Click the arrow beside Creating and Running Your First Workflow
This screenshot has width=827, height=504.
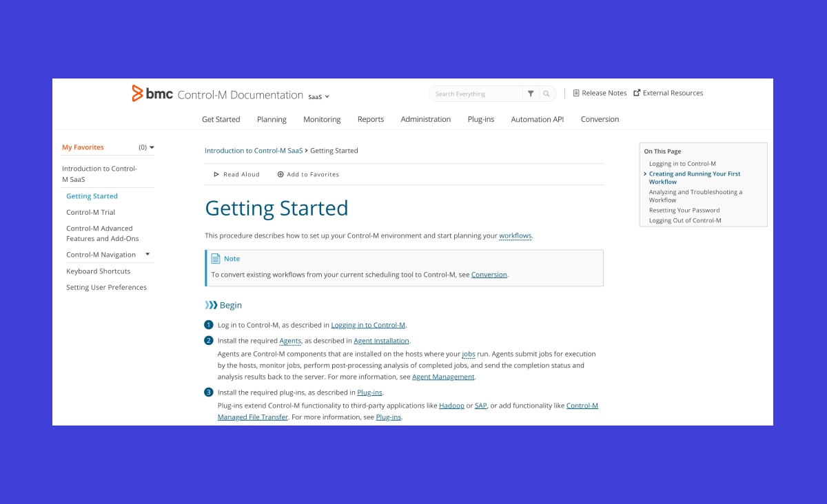[x=645, y=174]
